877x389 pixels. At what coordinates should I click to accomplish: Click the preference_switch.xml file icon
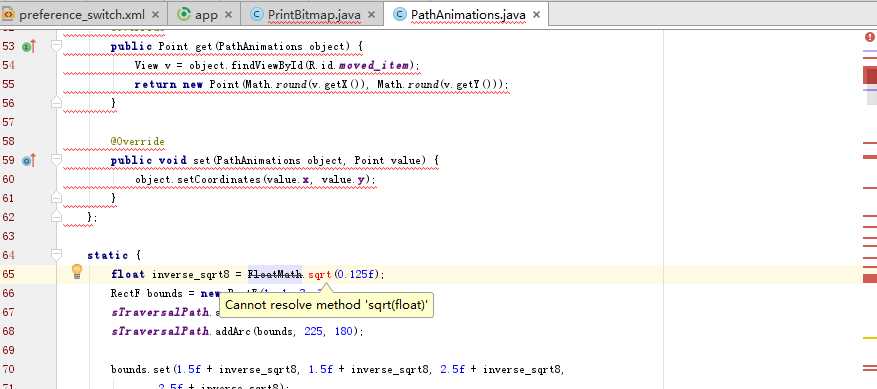point(8,15)
